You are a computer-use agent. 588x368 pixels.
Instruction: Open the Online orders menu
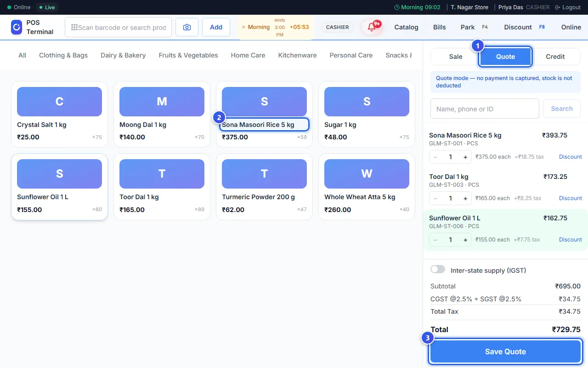pos(571,27)
